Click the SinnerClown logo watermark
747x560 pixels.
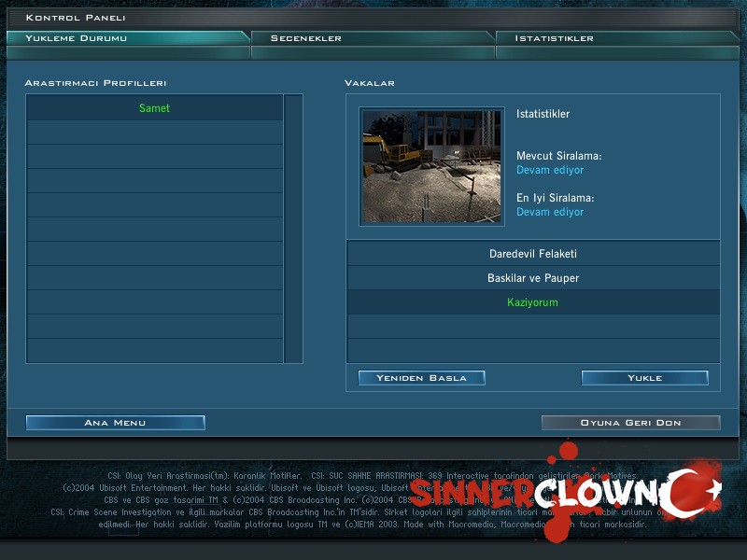coord(566,493)
